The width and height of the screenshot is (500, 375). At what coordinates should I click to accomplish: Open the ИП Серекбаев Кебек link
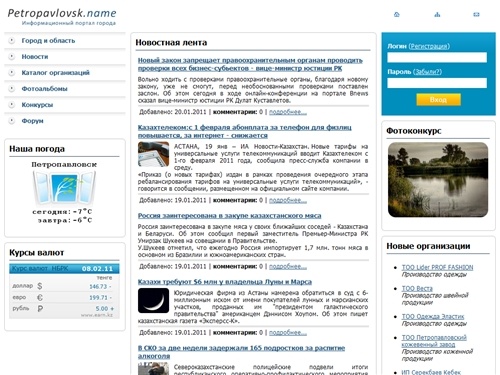point(431,372)
